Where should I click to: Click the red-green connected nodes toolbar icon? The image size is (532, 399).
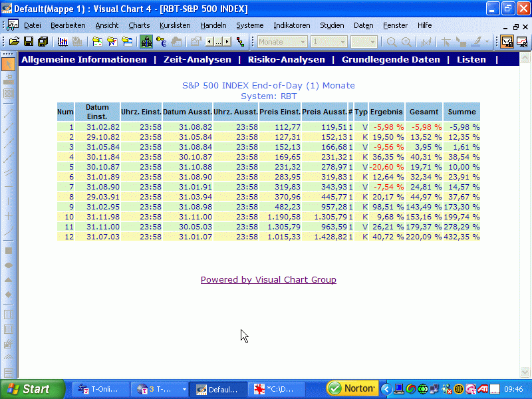point(240,41)
